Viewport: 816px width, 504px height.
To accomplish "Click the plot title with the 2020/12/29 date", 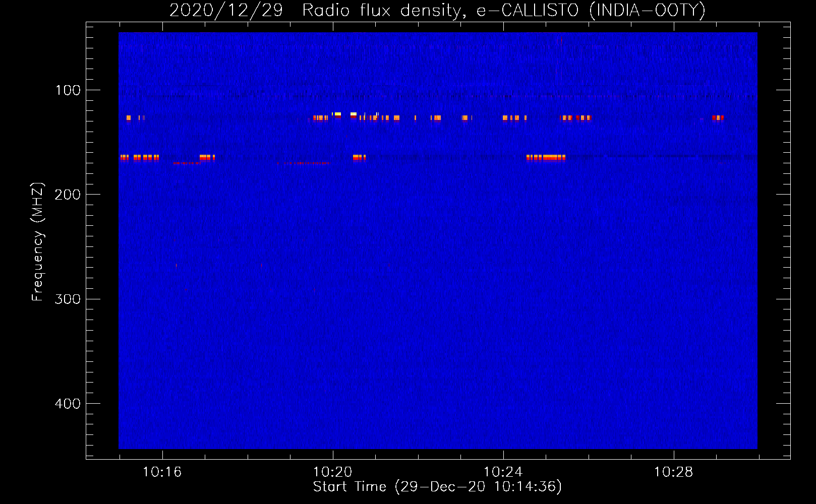I will (437, 10).
